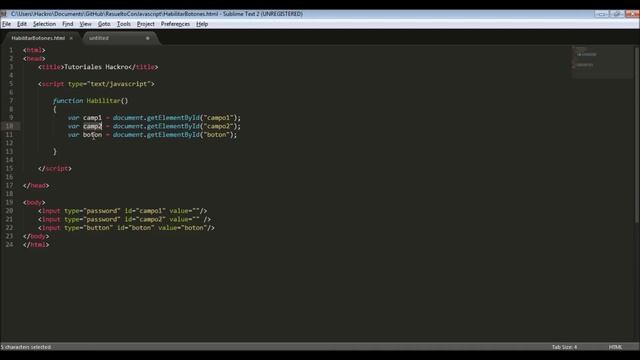The height and width of the screenshot is (360, 640).
Task: Open the File menu
Action: (7, 24)
